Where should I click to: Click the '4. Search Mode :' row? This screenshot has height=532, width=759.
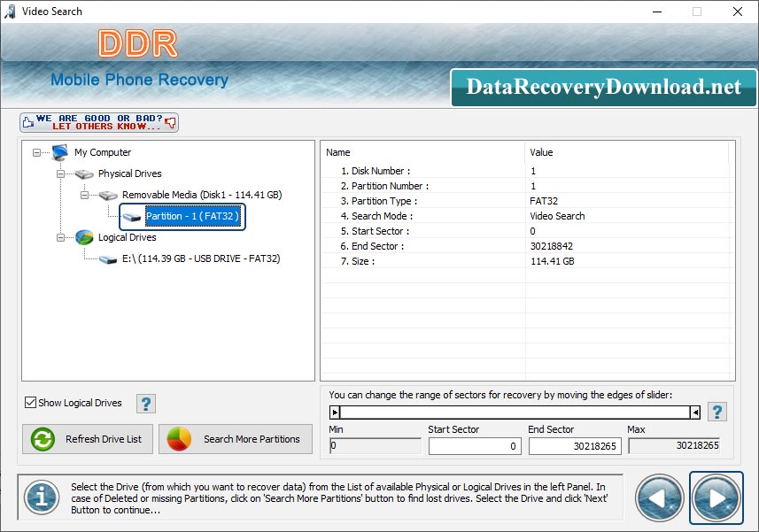point(525,216)
